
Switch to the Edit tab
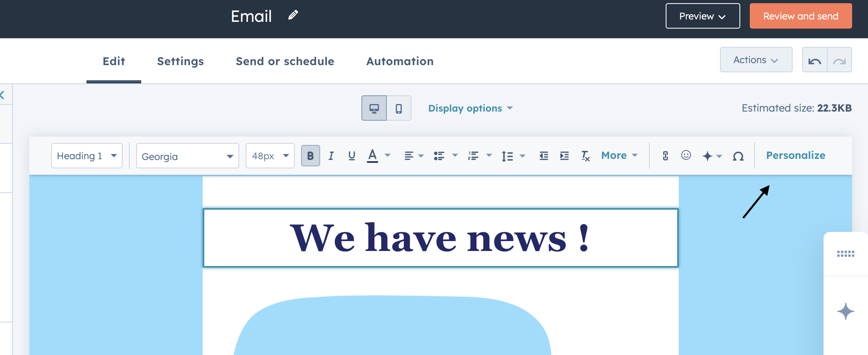pos(114,61)
